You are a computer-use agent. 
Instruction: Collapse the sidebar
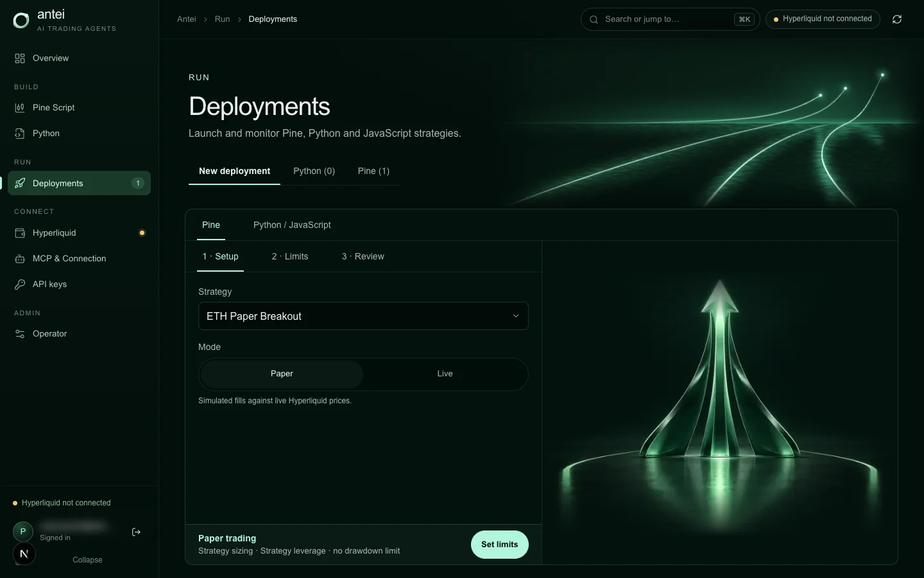tap(87, 560)
